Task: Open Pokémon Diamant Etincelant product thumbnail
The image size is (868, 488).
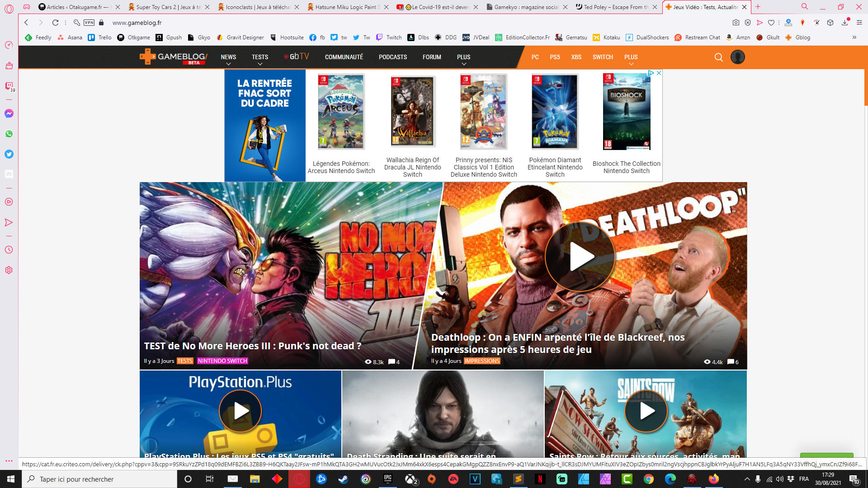Action: click(555, 112)
